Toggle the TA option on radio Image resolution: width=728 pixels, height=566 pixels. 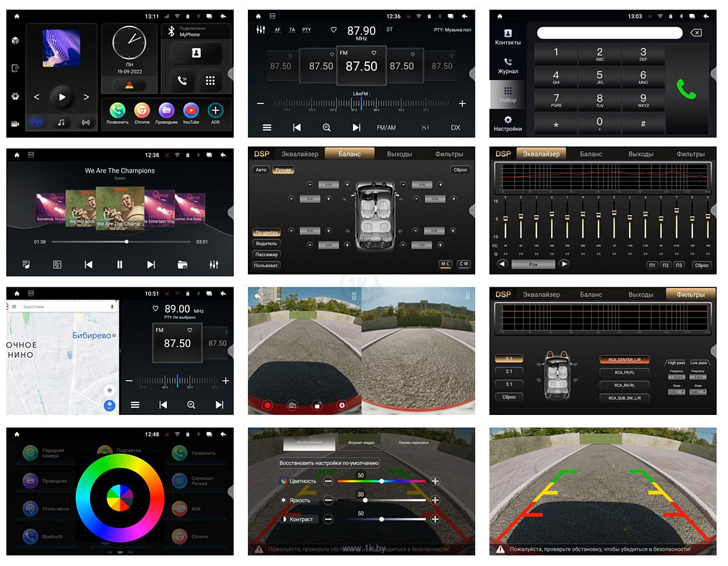pos(292,30)
